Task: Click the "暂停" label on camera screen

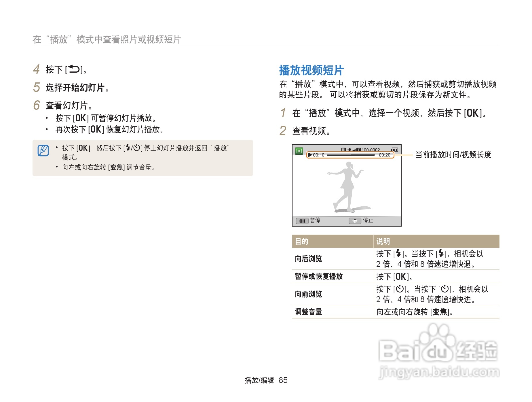Action: point(315,220)
